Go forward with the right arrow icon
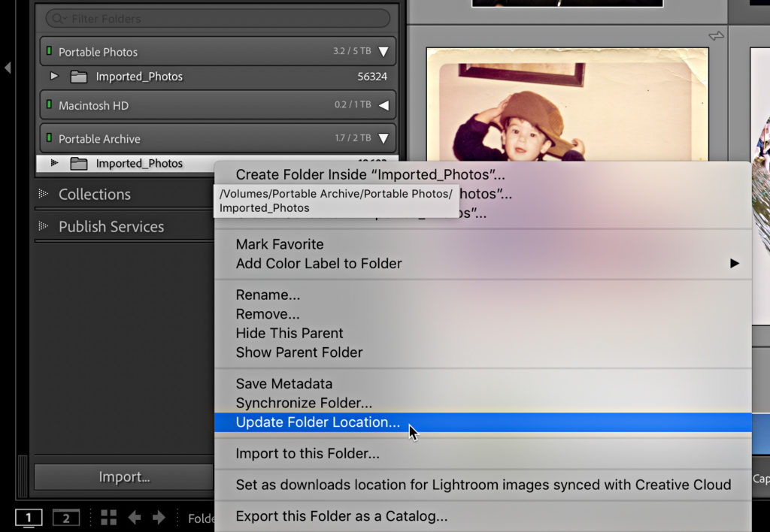This screenshot has height=532, width=770. pyautogui.click(x=159, y=518)
